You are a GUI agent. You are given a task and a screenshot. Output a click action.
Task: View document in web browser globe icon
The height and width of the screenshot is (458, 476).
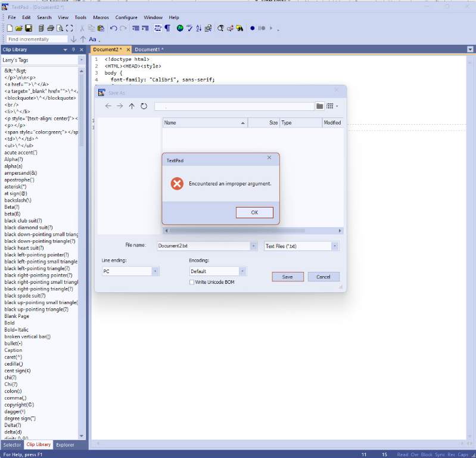pos(180,28)
